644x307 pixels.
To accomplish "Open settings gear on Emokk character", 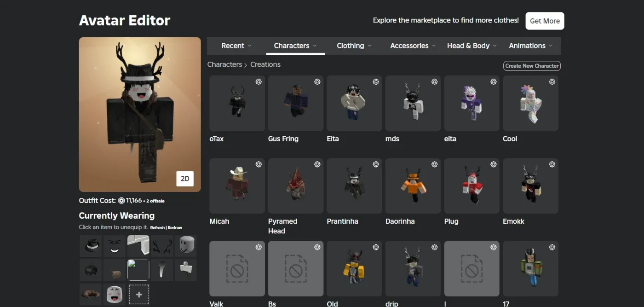I will point(552,164).
